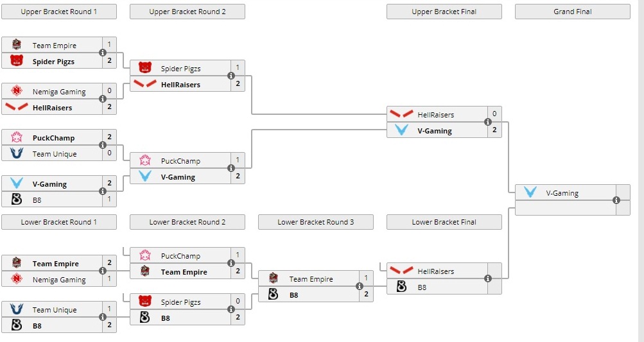Open match info for PuckChamp vs Team Unique

click(x=103, y=146)
